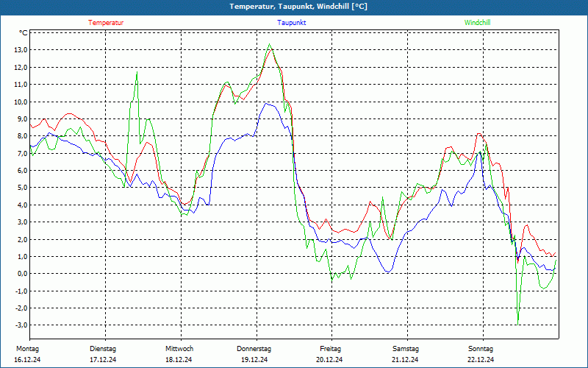Click the 13,0 y-axis value
Screen dimensions: 588x368
pyautogui.click(x=19, y=50)
